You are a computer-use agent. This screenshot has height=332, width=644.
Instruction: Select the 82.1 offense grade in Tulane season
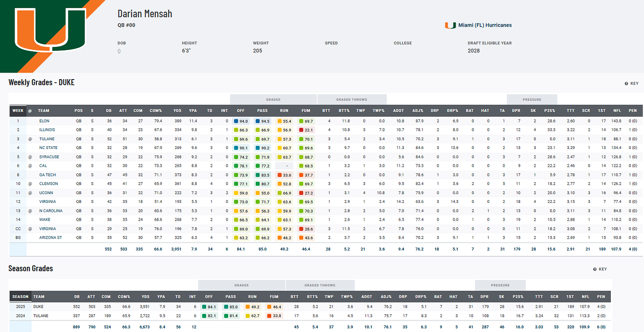[210, 315]
